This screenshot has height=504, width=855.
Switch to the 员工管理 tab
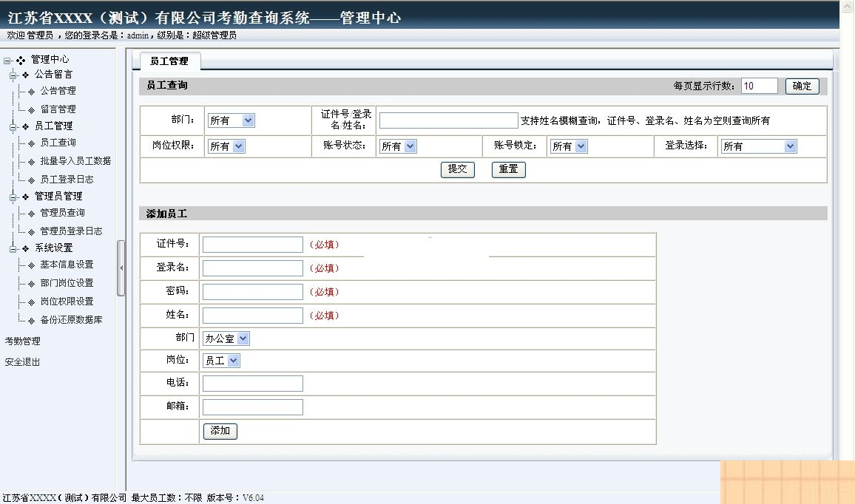(169, 62)
